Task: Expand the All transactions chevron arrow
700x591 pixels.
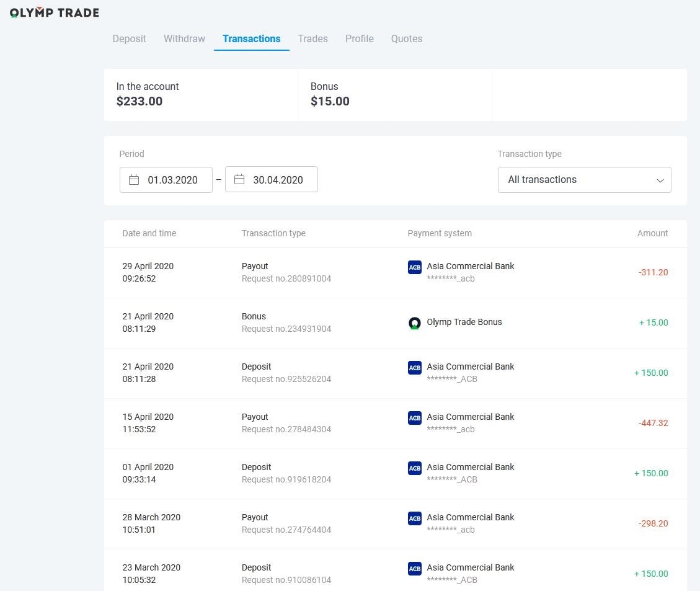Action: [660, 180]
